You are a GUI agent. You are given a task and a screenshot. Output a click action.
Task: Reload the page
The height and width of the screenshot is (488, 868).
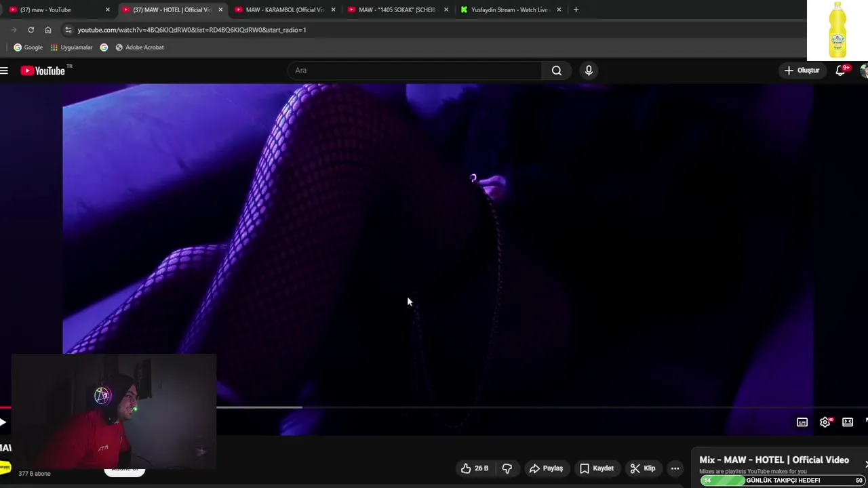click(x=31, y=30)
